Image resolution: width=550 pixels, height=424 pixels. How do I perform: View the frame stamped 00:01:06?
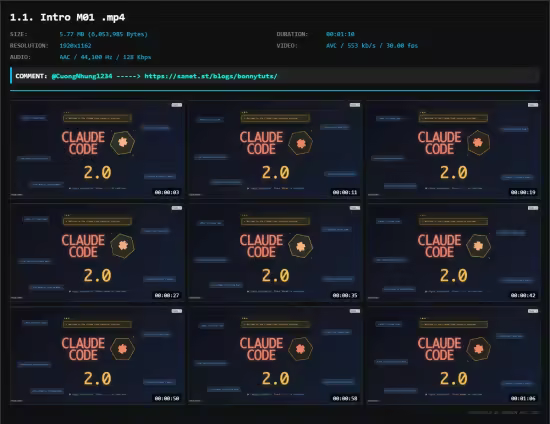[x=454, y=356]
